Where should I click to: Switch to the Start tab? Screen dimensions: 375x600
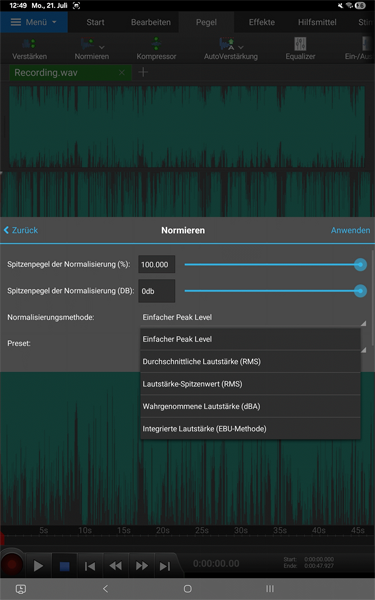click(95, 22)
